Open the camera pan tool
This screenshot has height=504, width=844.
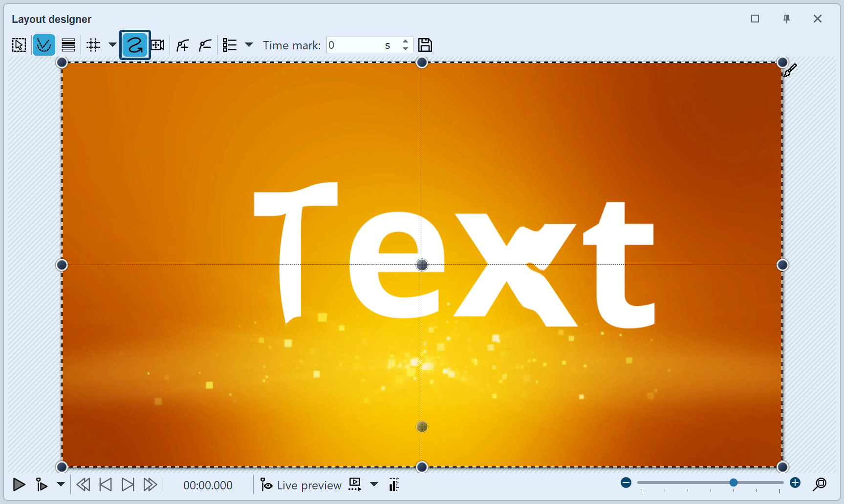pos(157,45)
